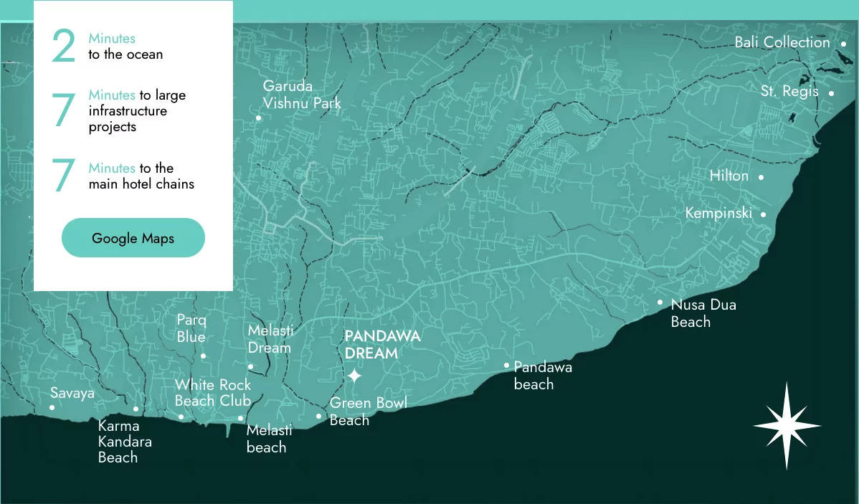
Task: Click the Minutes to main hotel chains text
Action: [141, 176]
